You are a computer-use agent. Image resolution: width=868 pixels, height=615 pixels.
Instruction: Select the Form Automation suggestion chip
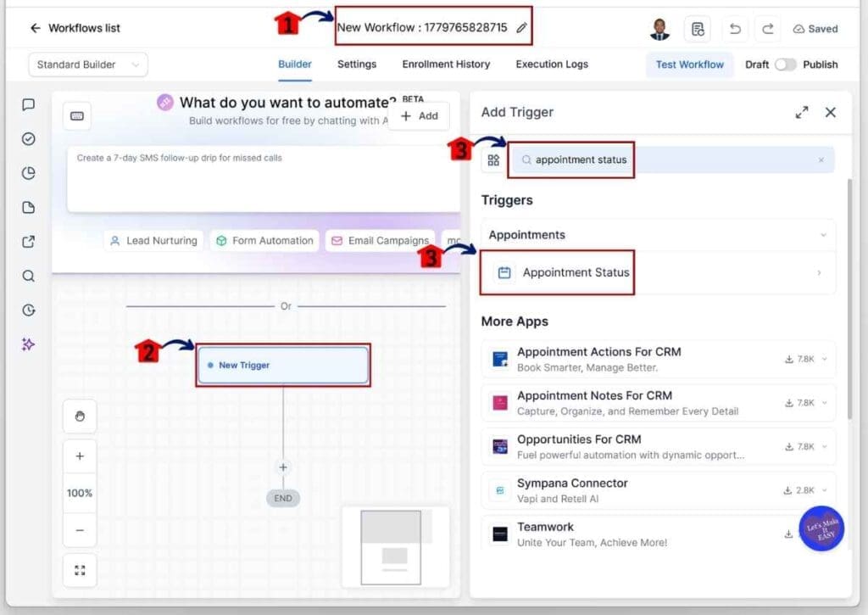(x=264, y=241)
